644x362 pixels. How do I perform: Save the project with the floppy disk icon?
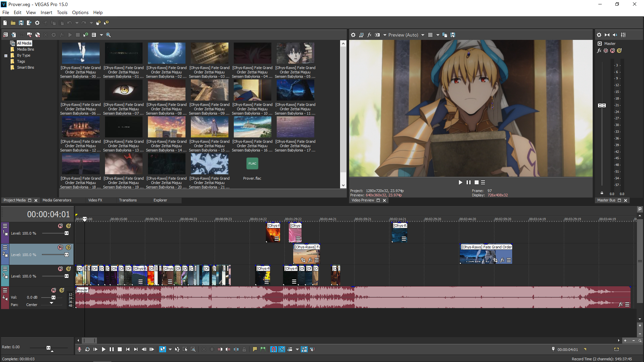(x=21, y=23)
